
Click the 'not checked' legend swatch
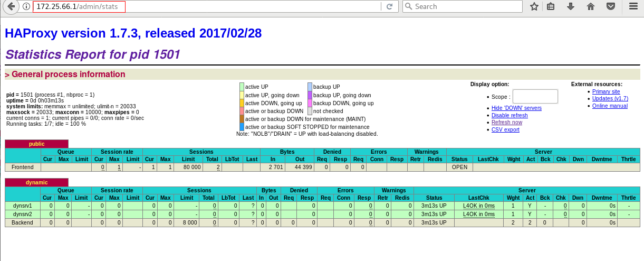310,111
